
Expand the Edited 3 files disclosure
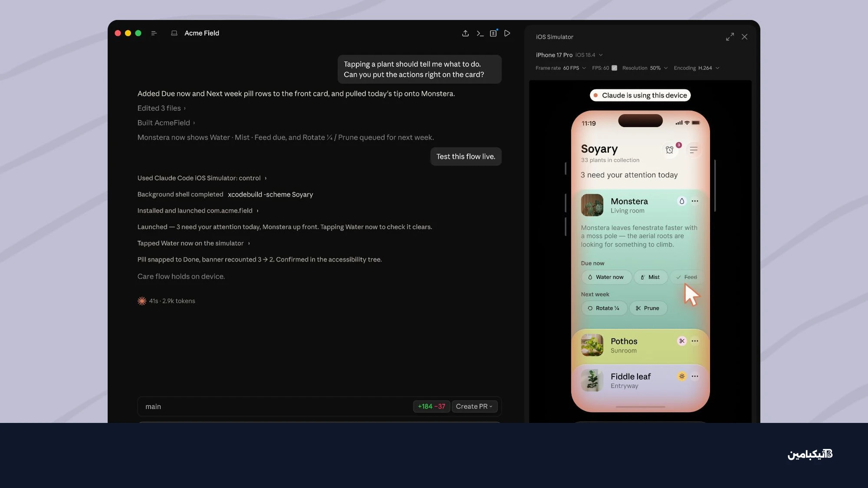(161, 108)
